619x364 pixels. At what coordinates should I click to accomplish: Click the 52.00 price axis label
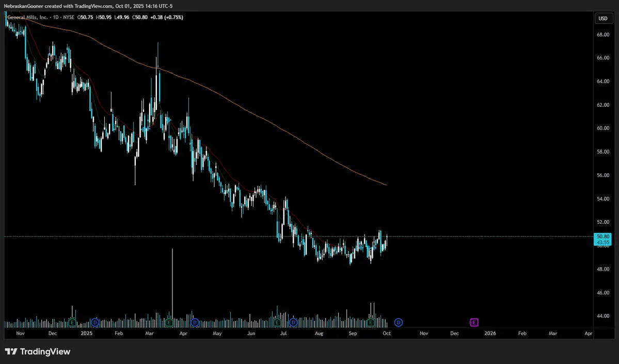coord(603,222)
